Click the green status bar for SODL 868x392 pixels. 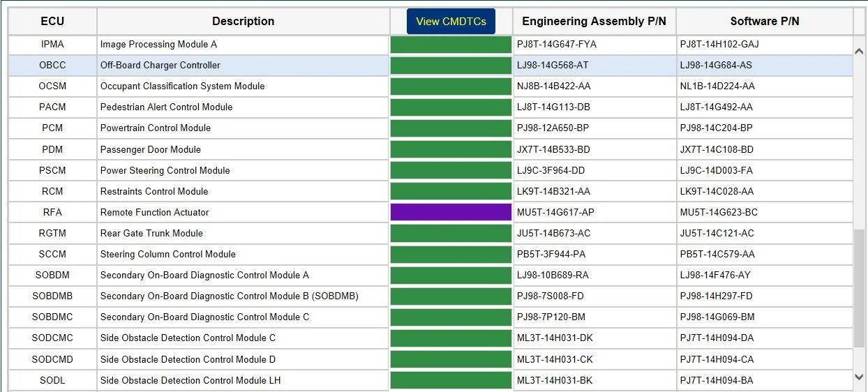coord(451,380)
